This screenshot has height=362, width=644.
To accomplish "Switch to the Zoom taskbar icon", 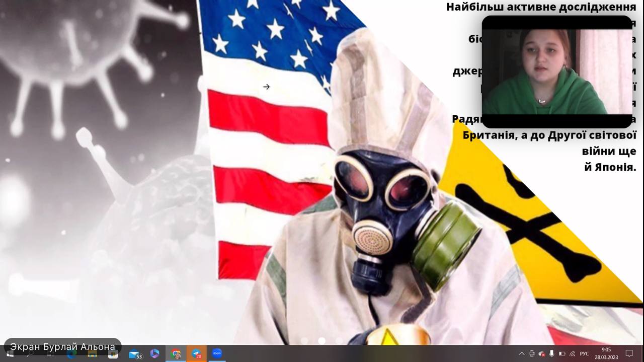I will click(216, 354).
